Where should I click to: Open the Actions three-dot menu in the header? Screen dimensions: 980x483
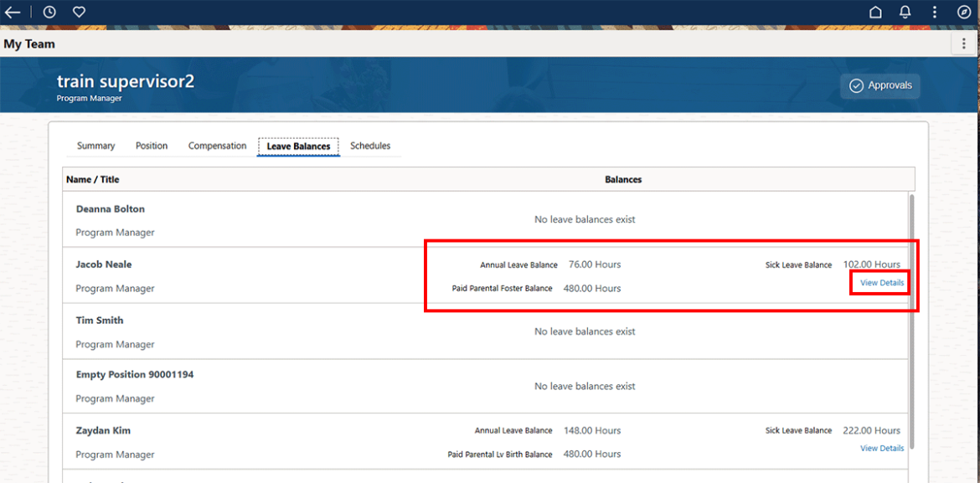[x=934, y=12]
